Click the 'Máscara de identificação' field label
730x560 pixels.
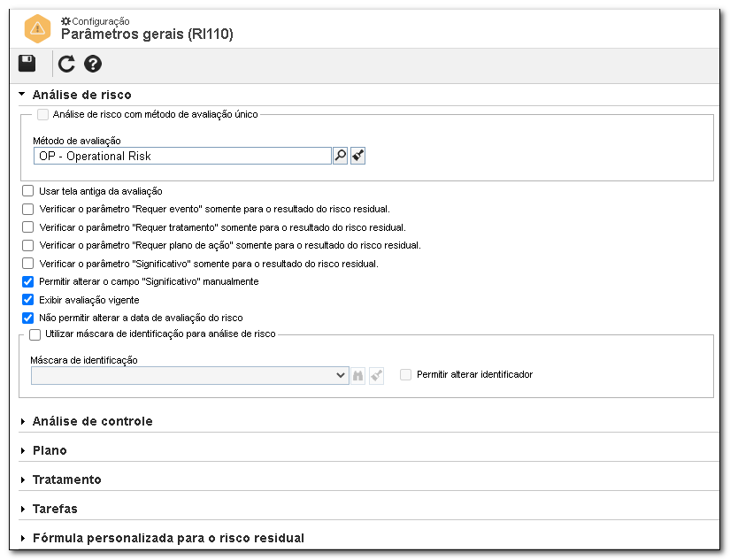click(x=84, y=360)
